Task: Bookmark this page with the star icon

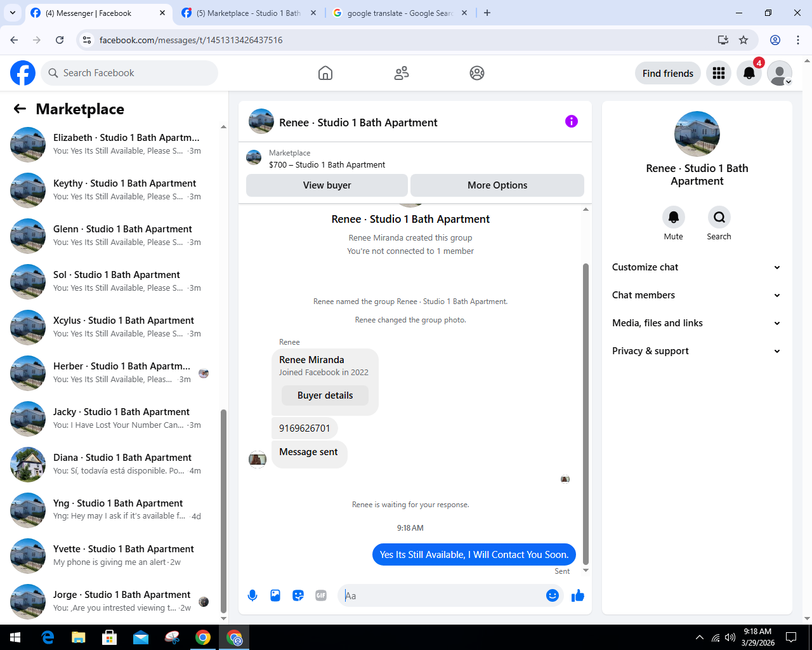Action: pos(743,40)
